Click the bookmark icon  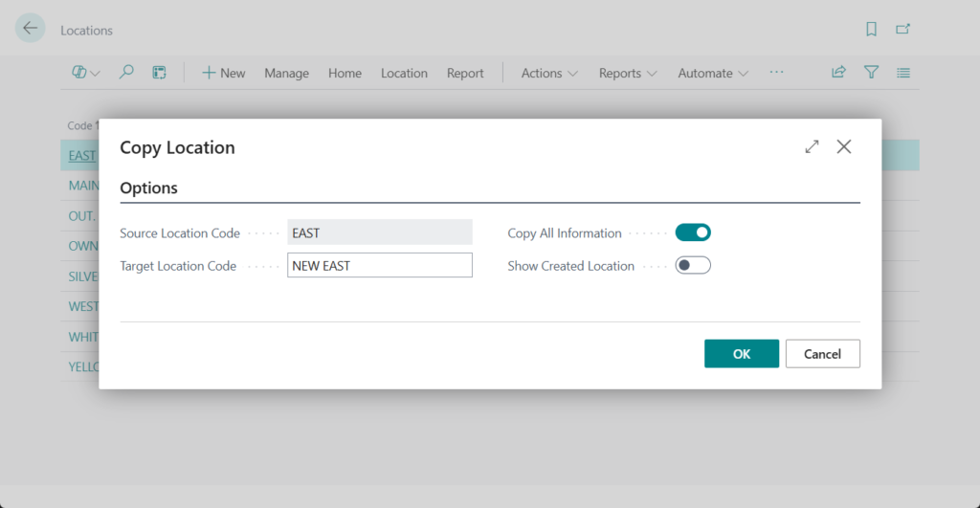click(871, 30)
